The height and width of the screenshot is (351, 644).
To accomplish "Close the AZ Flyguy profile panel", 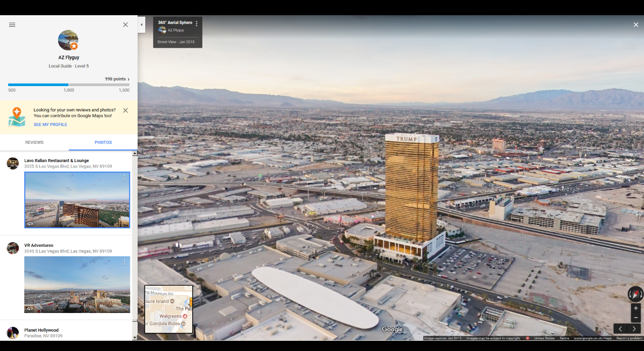I will click(x=125, y=24).
